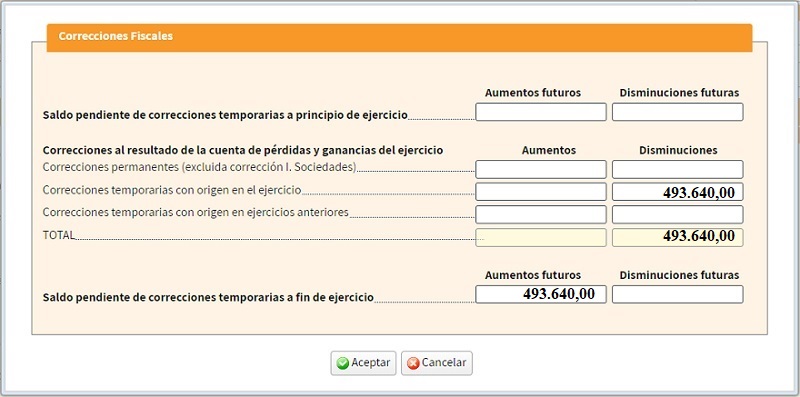Click Disminuciones field showing 493.640,00 for ejercicio

(678, 192)
